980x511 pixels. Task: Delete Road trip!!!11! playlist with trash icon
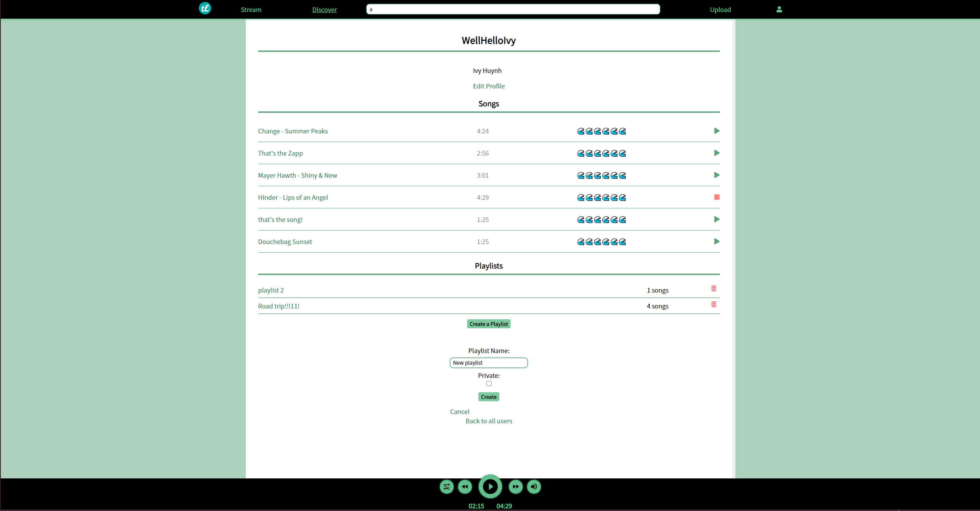pos(714,304)
